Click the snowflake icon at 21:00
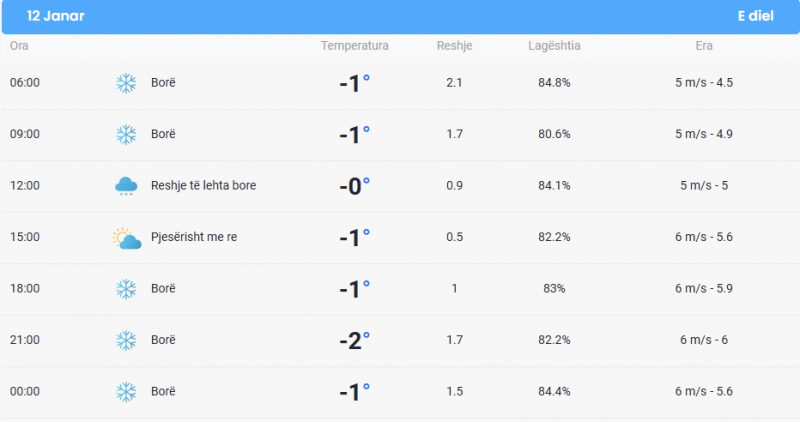Viewport: 800px width, 422px height. pyautogui.click(x=126, y=340)
